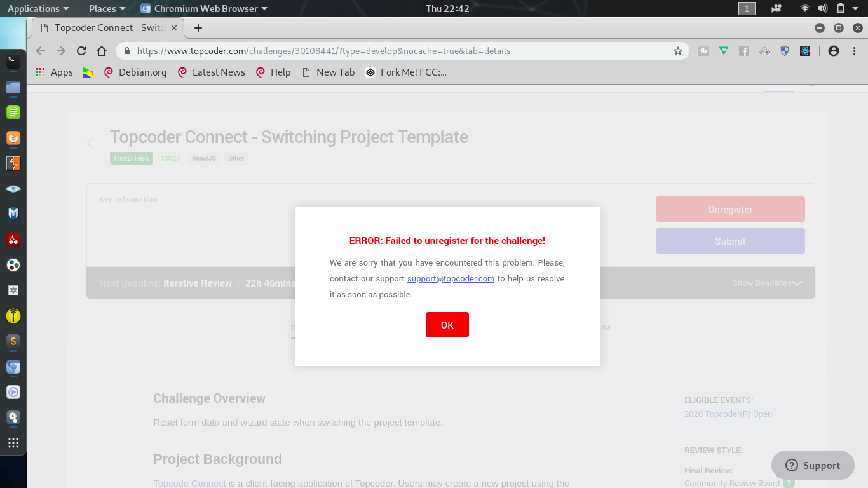The width and height of the screenshot is (868, 488).
Task: Launch Terminal from the dock
Action: [13, 62]
